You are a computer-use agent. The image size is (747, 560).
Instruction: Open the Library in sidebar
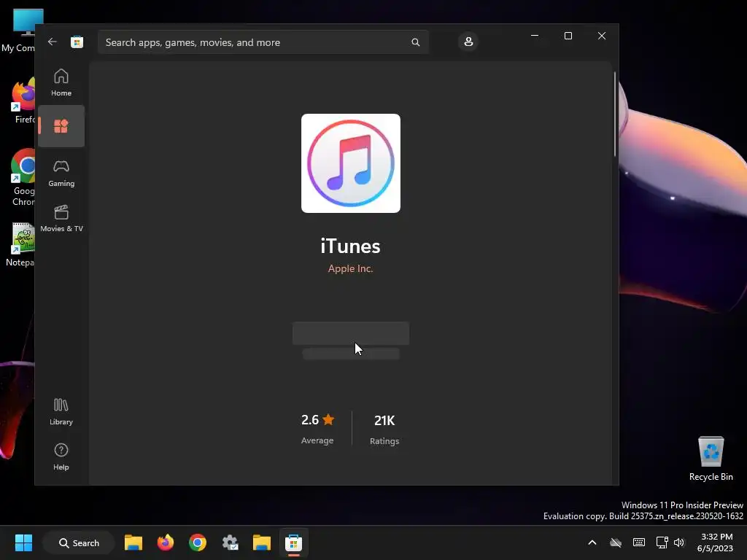[x=61, y=412]
